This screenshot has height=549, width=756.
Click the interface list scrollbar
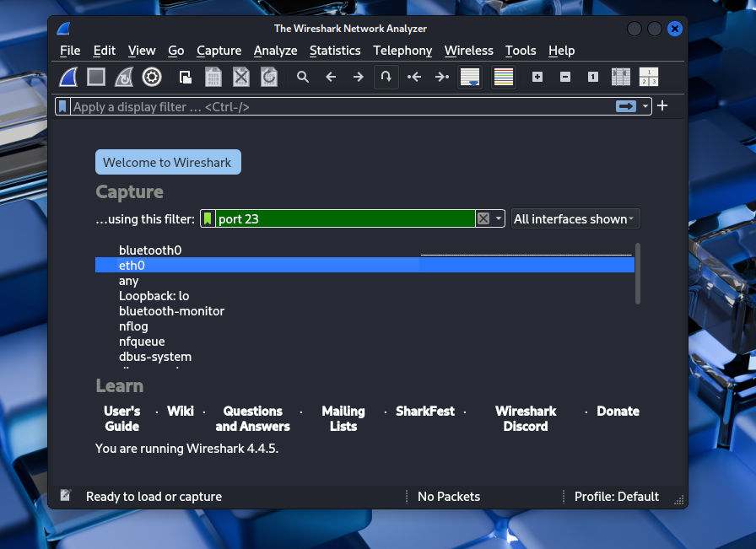pos(638,274)
